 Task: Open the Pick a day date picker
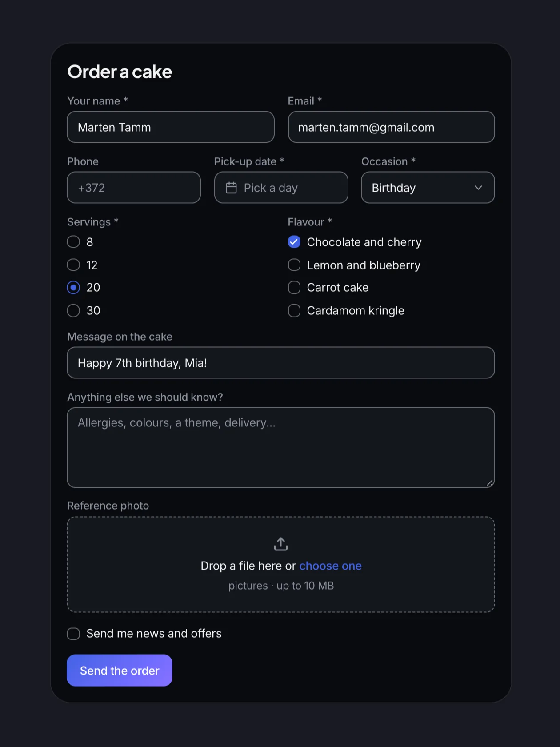click(281, 188)
